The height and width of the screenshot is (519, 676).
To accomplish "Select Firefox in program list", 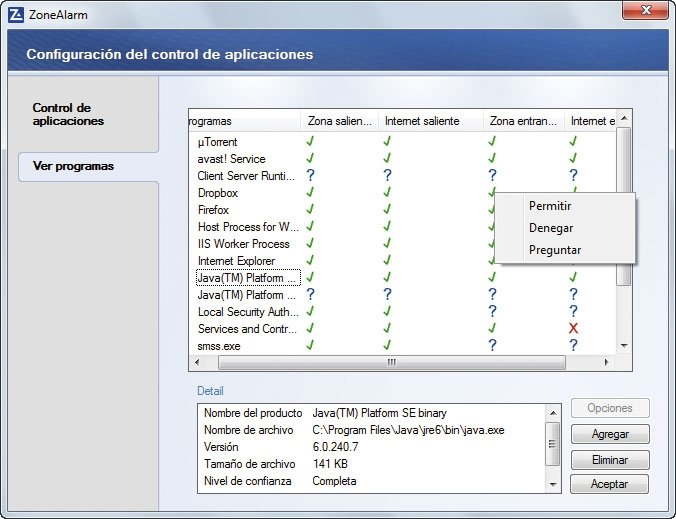I will (213, 210).
